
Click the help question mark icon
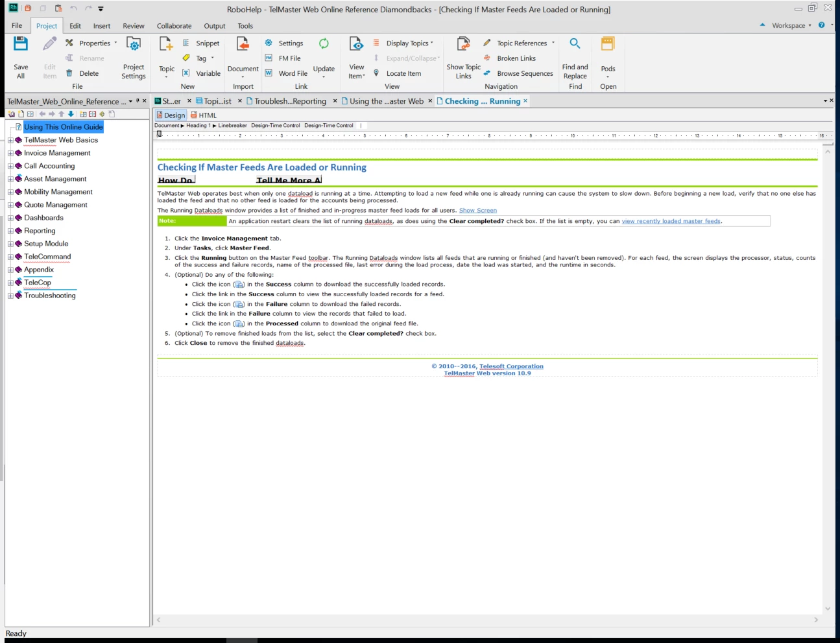point(821,25)
